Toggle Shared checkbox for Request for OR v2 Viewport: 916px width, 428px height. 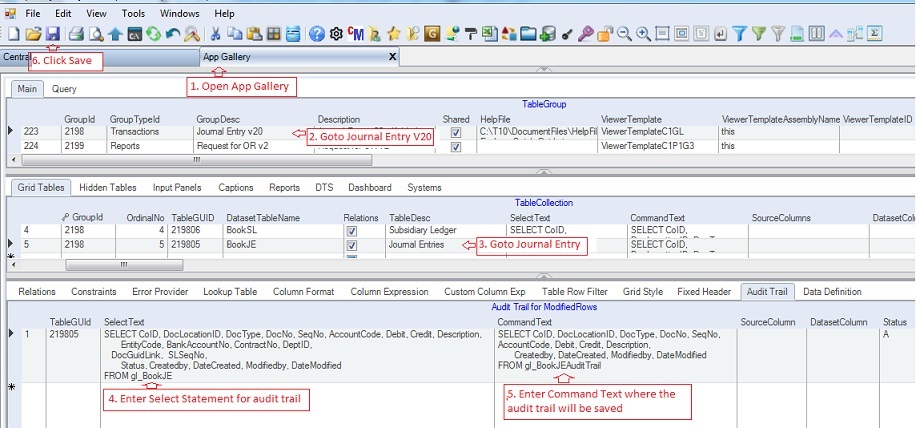(456, 147)
